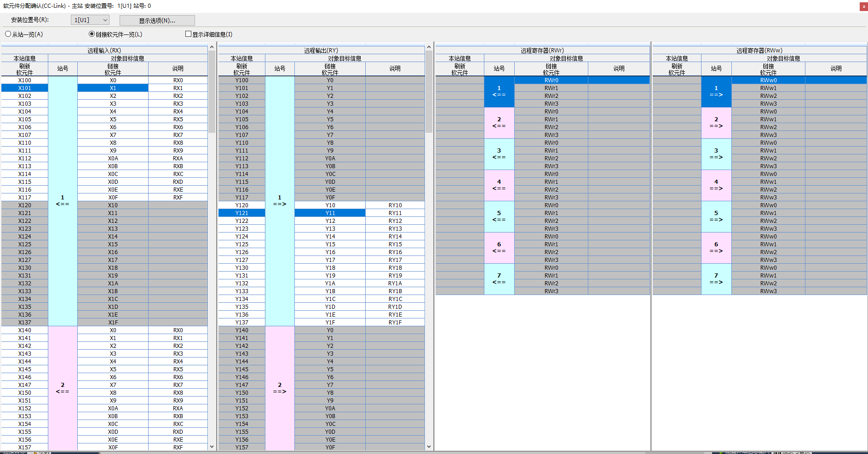The width and height of the screenshot is (868, 454).
Task: Select the X140 refresh device row
Action: pyautogui.click(x=25, y=330)
